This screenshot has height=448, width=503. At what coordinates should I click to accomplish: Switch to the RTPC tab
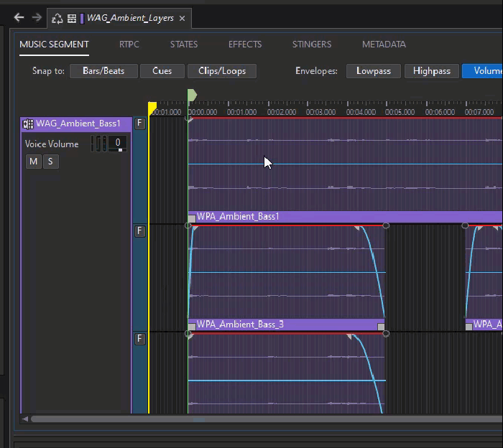(129, 45)
